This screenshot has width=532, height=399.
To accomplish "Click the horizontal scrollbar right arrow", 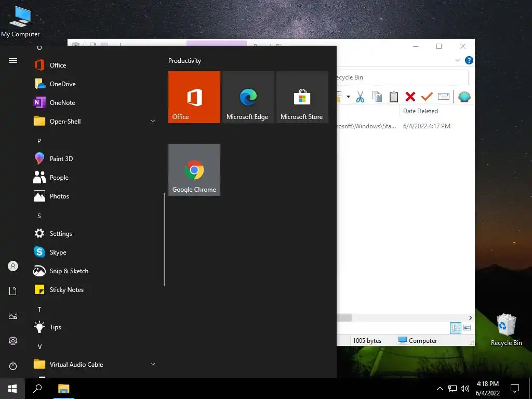I will click(470, 317).
